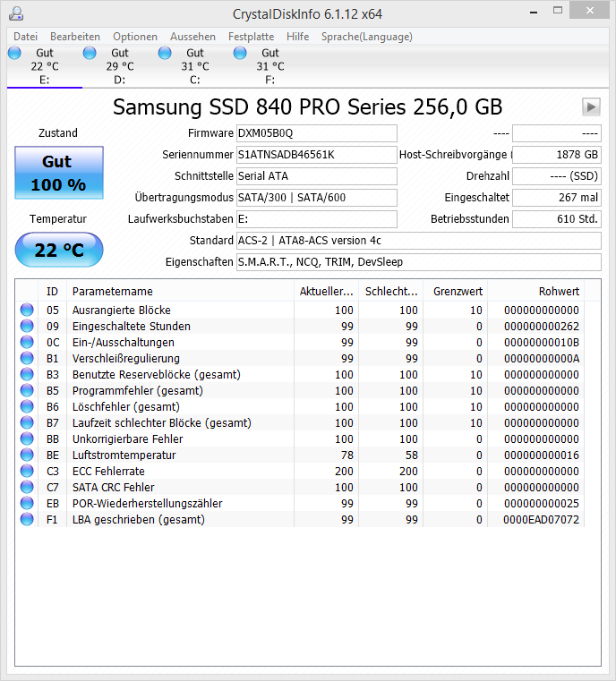Click the Parametername column header
This screenshot has width=616, height=681.
(x=180, y=291)
